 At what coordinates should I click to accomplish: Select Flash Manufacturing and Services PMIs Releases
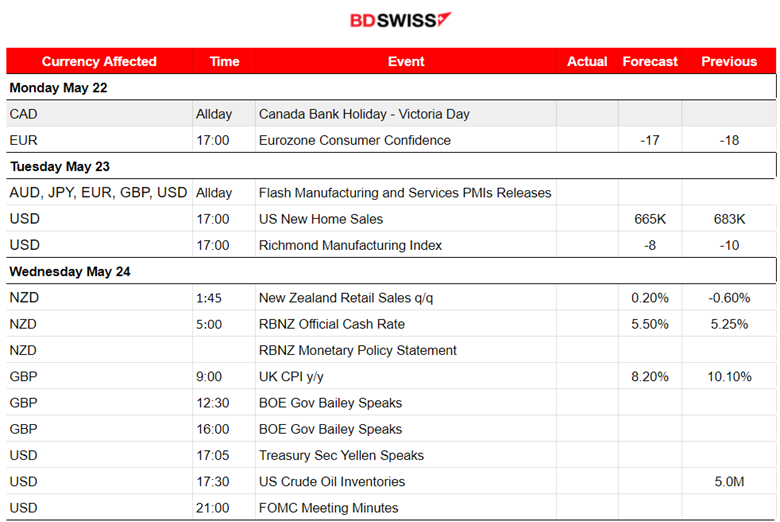point(405,192)
